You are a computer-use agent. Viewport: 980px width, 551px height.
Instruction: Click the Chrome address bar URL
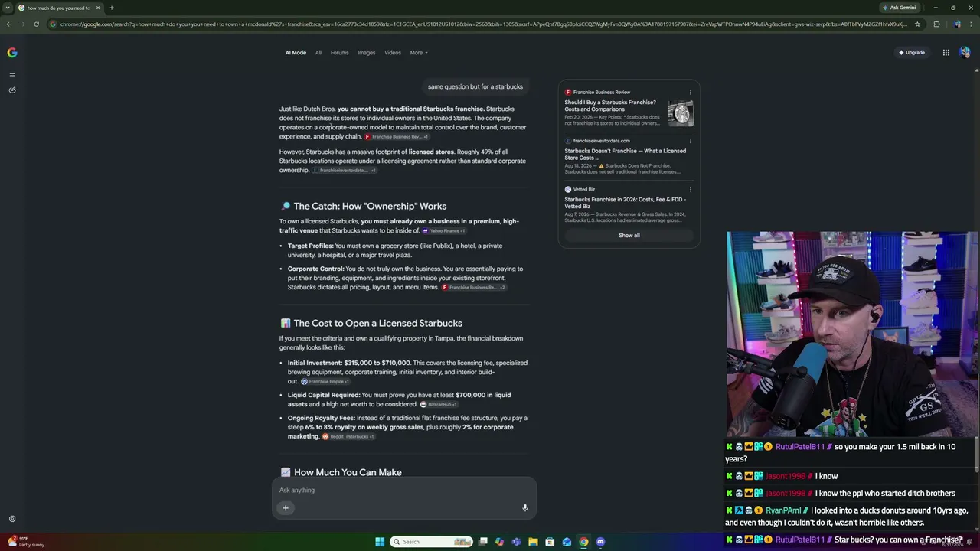tap(482, 24)
